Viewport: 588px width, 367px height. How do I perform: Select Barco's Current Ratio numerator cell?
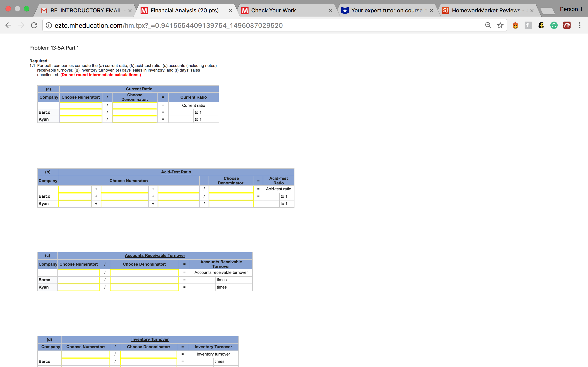pos(81,112)
